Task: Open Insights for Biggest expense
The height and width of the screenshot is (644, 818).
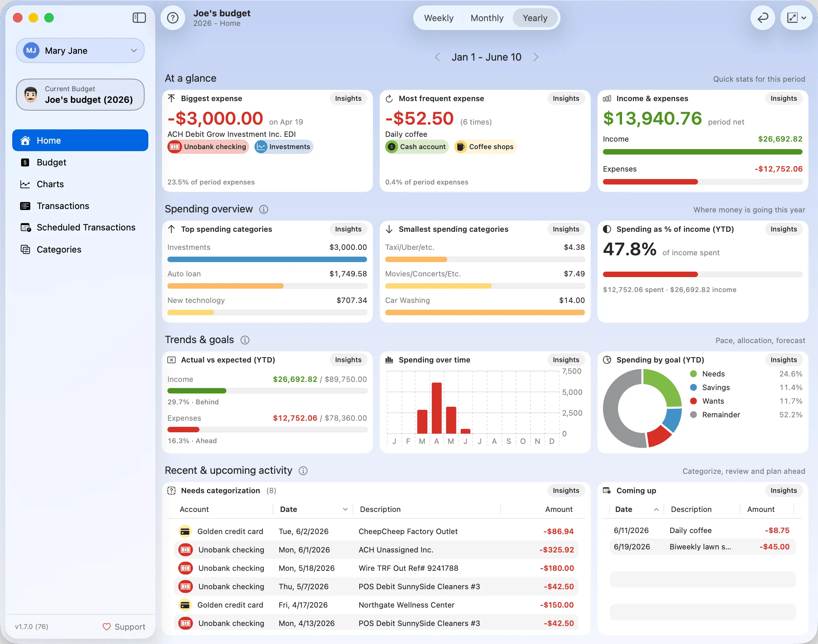Action: click(348, 98)
